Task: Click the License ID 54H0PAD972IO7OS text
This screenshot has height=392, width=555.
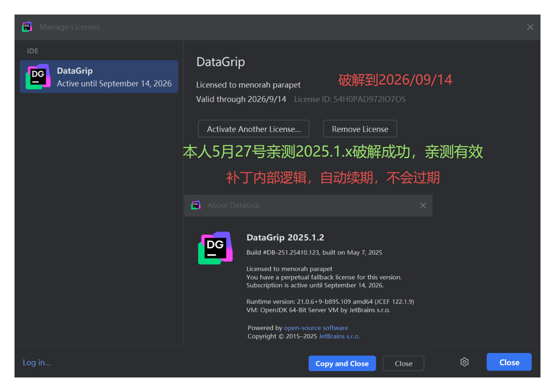Action: (350, 99)
